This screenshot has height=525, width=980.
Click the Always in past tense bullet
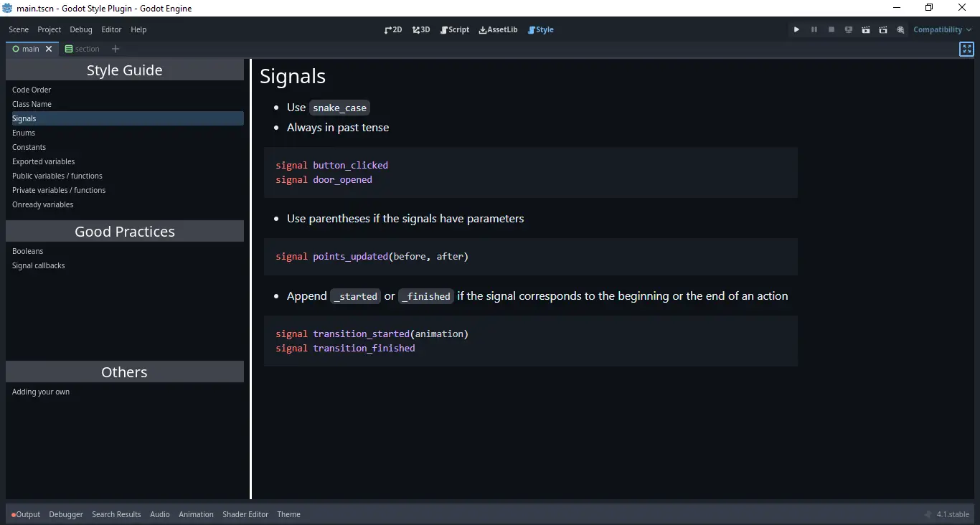click(338, 128)
